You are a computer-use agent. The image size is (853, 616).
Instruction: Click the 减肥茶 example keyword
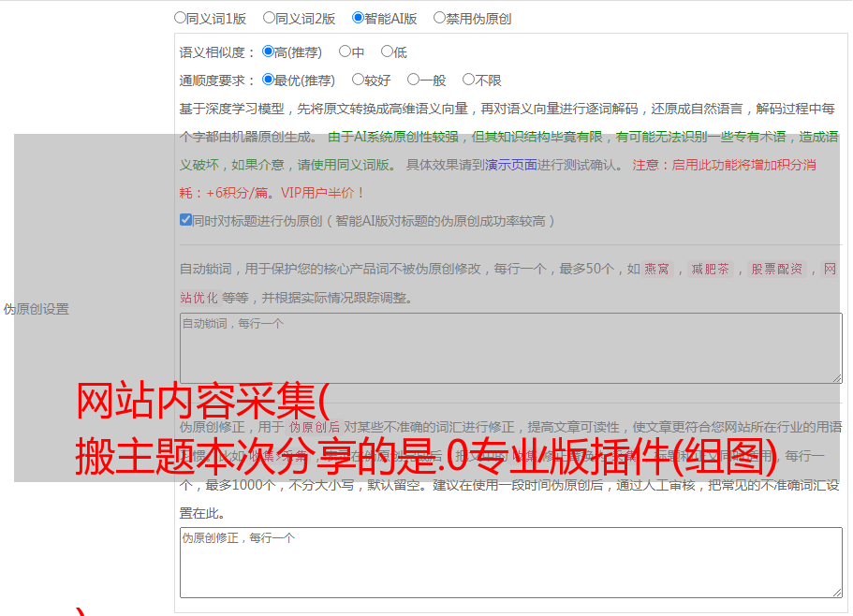pos(711,269)
